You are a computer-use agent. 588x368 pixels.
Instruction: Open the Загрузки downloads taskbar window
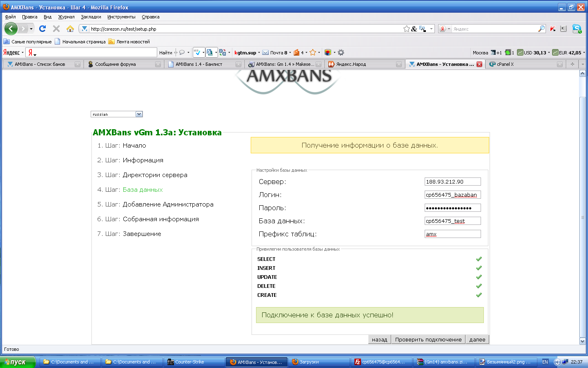(319, 362)
